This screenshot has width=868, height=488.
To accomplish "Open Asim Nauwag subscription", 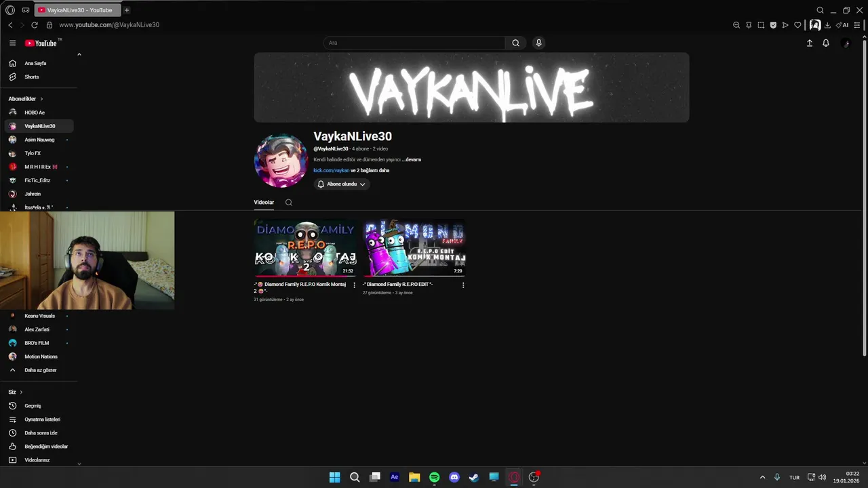I will pos(39,140).
